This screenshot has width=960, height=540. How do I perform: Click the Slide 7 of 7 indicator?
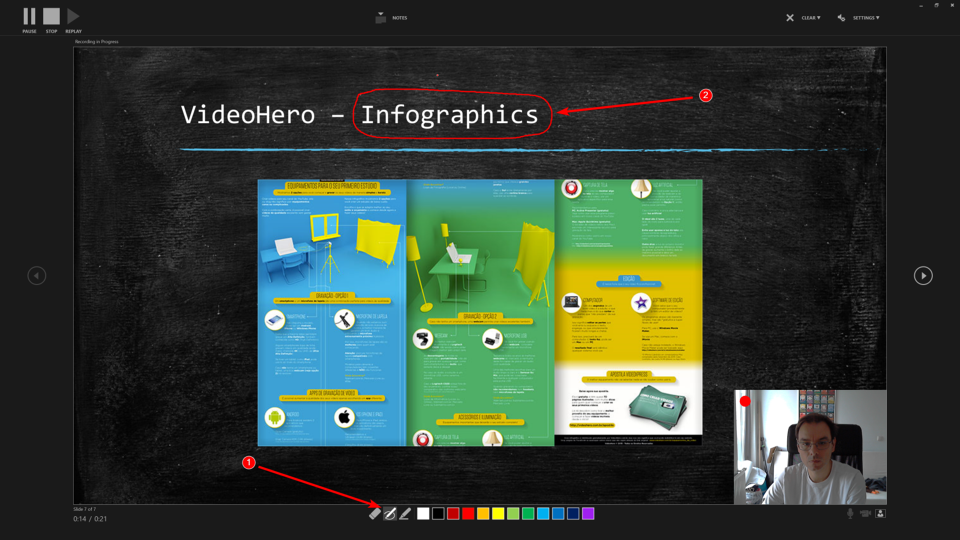click(84, 509)
